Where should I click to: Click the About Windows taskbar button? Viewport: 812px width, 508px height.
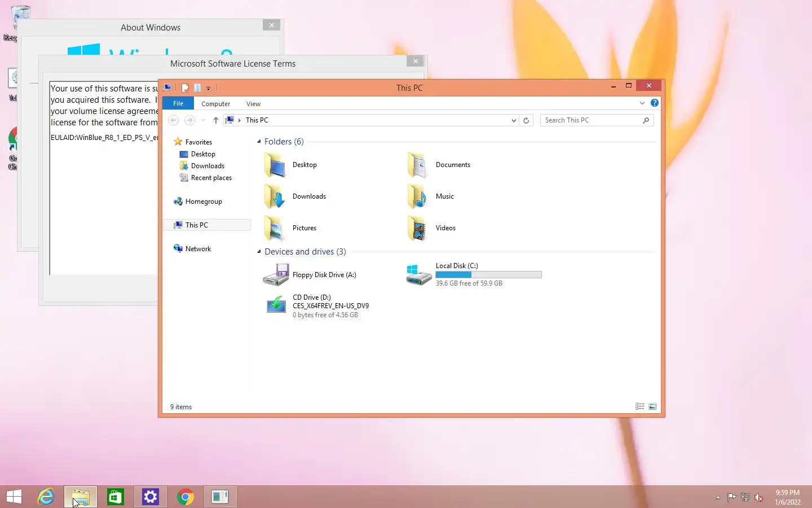point(220,497)
